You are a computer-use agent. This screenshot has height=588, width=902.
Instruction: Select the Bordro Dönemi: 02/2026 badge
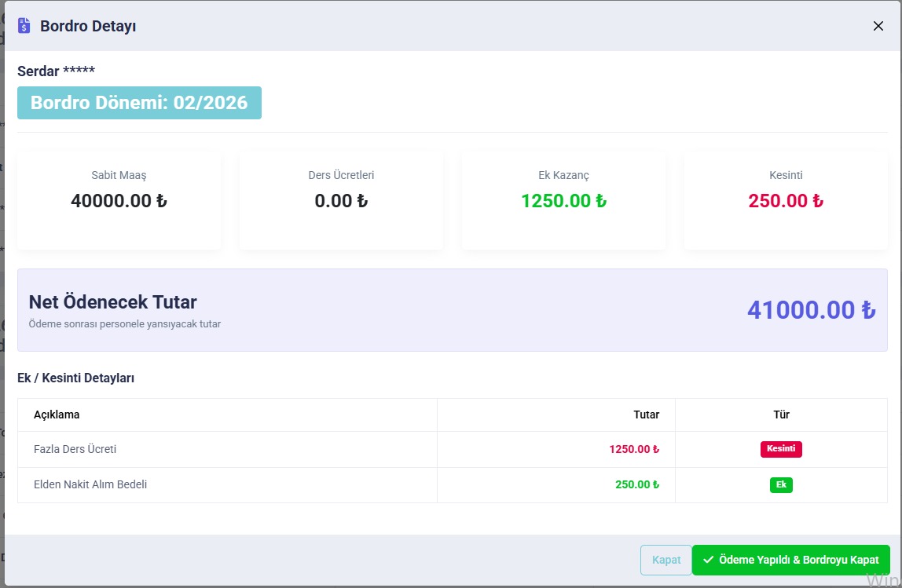coord(139,103)
